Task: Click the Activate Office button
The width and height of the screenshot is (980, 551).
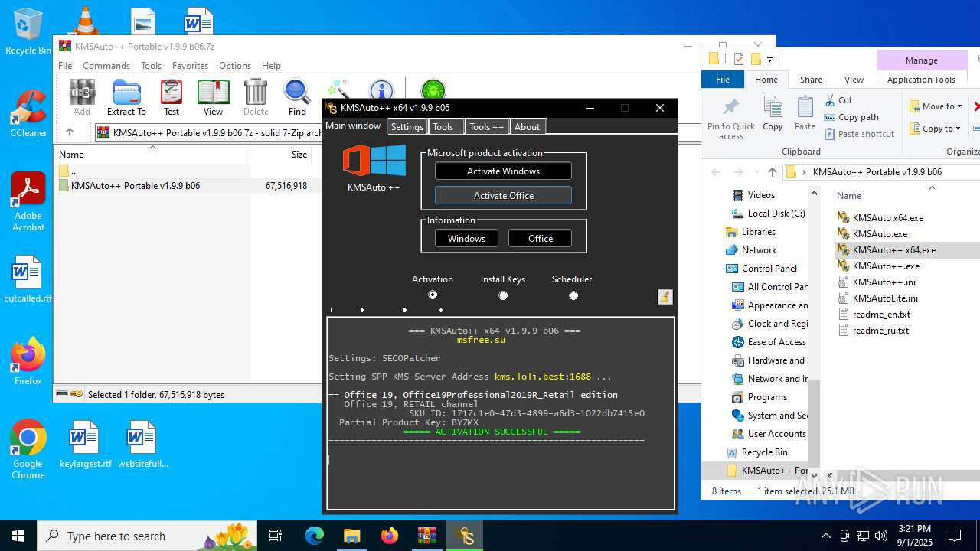Action: [503, 196]
